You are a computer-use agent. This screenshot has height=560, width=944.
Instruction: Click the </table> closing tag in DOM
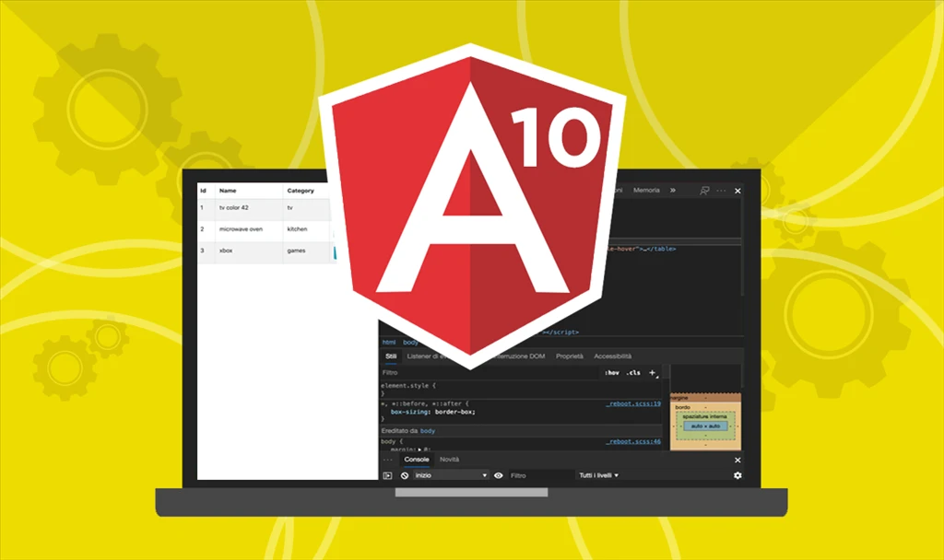662,249
